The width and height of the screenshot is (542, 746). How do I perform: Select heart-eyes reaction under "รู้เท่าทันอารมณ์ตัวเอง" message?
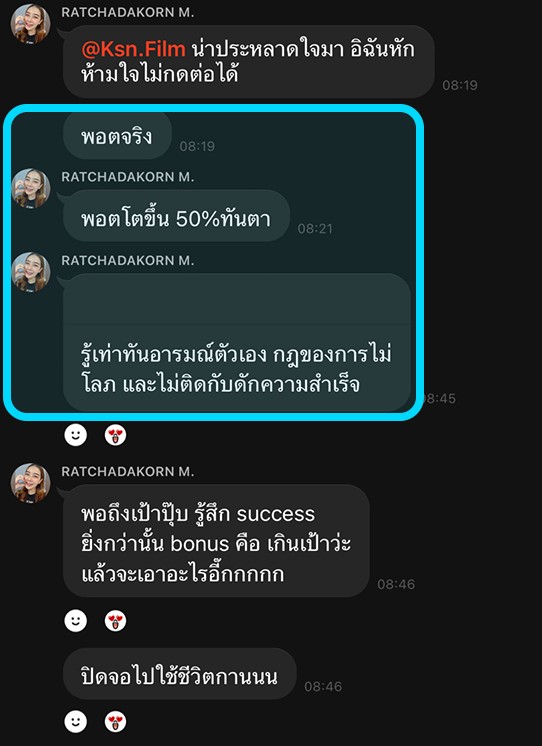click(116, 435)
